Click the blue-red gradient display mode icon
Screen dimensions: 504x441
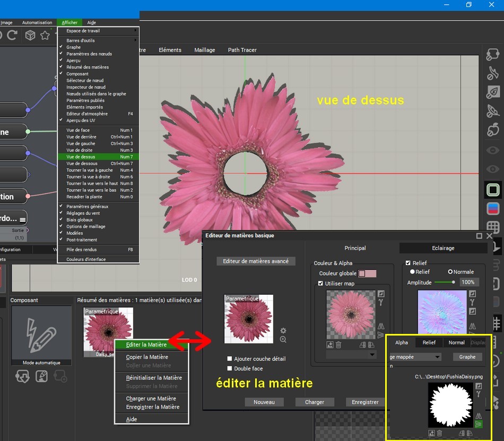click(x=493, y=208)
